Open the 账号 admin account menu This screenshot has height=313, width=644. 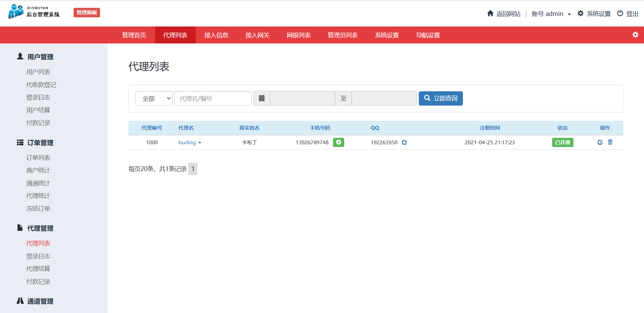click(x=551, y=14)
